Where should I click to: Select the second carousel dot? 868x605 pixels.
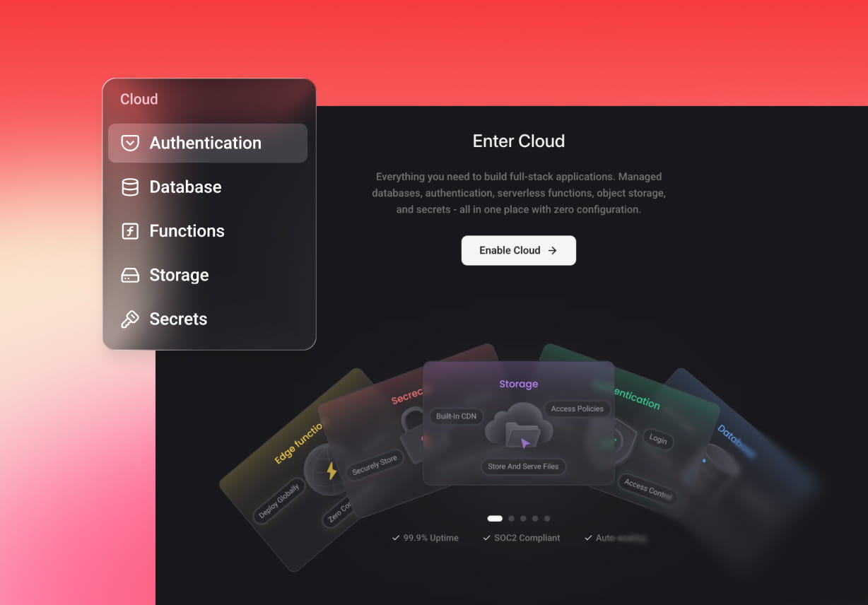tap(512, 518)
